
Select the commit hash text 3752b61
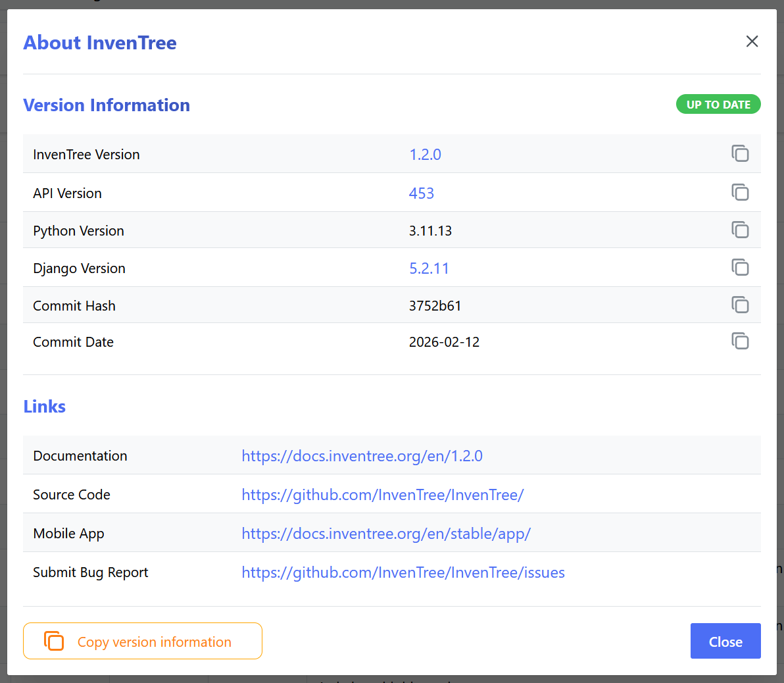coord(435,306)
